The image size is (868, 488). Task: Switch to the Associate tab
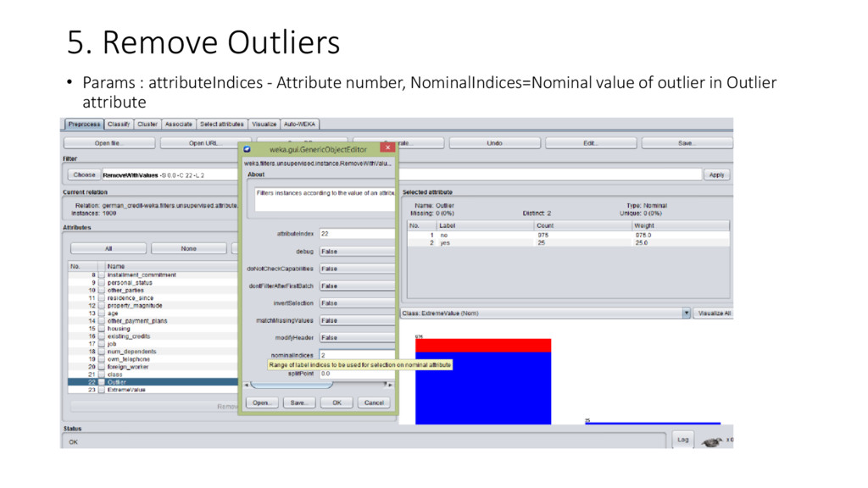pos(178,125)
